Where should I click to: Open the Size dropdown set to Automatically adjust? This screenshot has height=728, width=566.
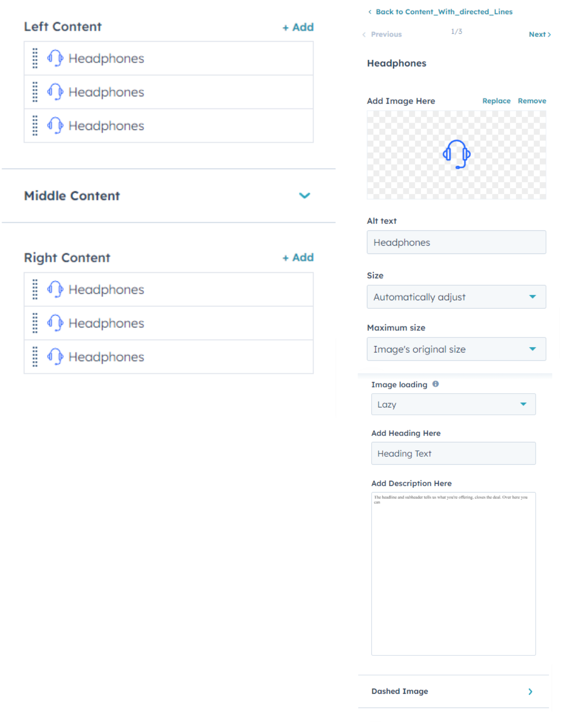coord(456,297)
